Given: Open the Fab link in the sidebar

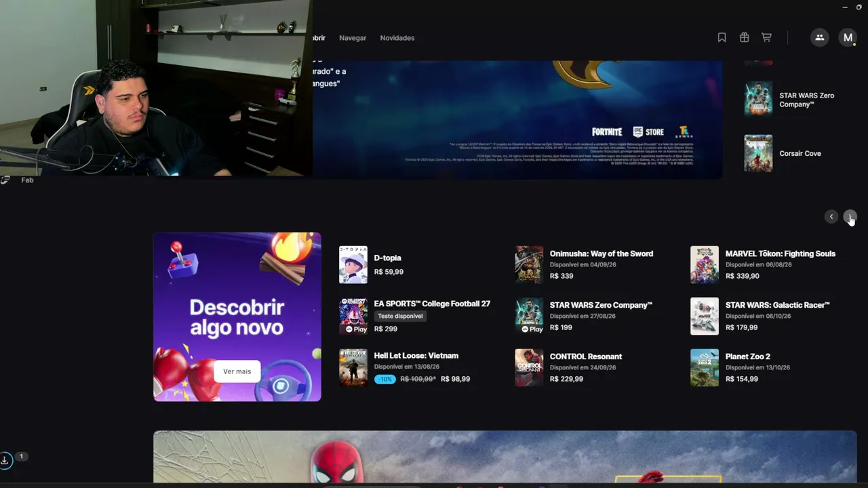Looking at the screenshot, I should [27, 180].
